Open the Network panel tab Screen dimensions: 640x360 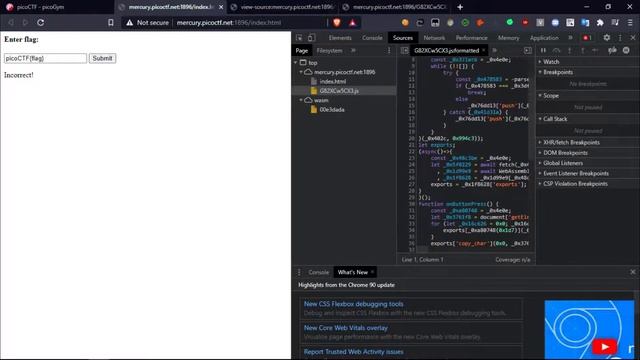point(434,38)
